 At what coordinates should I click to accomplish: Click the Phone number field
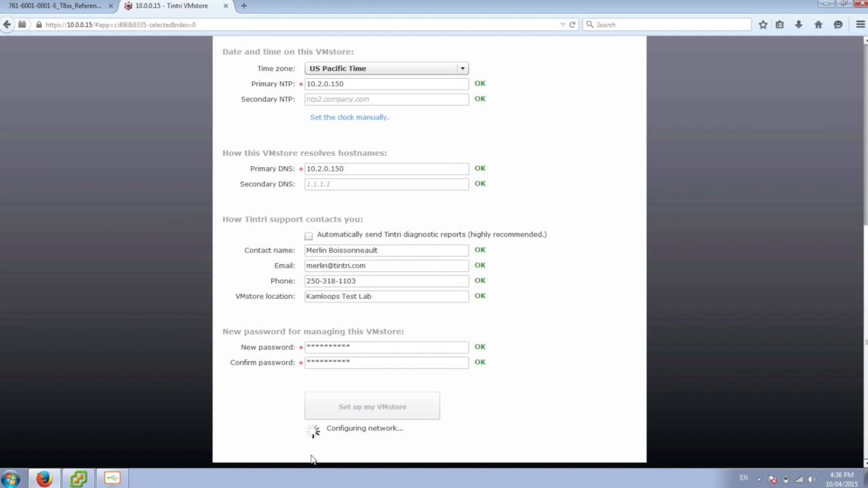click(x=387, y=281)
